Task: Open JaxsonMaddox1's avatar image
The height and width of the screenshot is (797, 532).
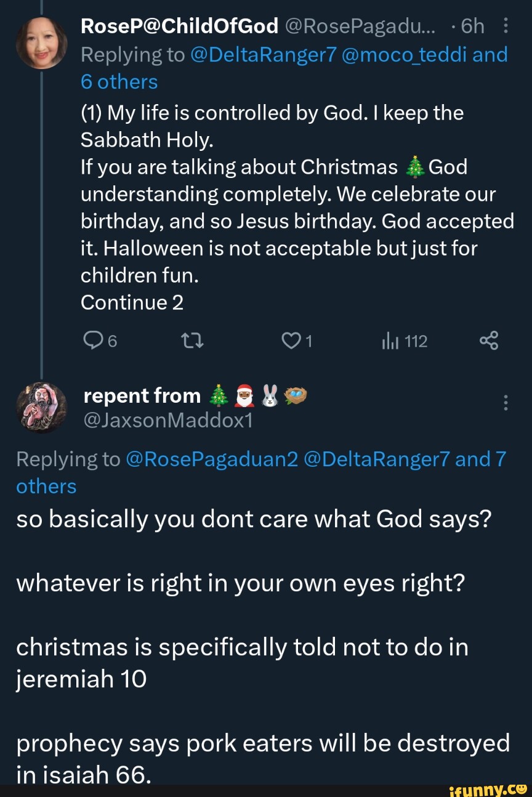Action: 41,407
